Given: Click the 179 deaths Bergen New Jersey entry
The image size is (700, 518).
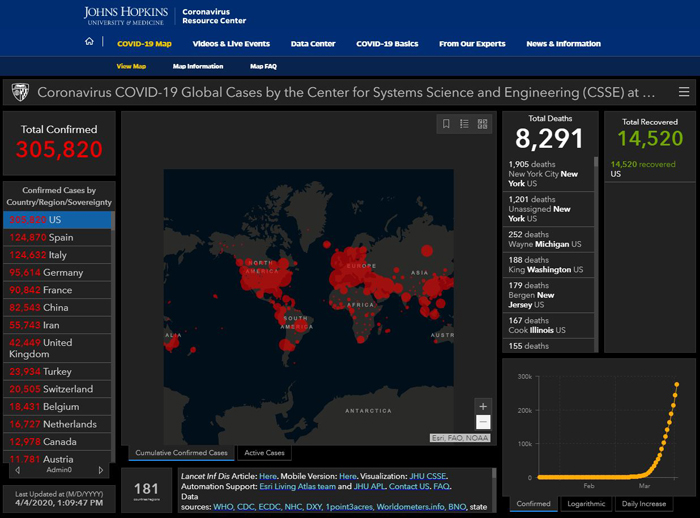Looking at the screenshot, I should (x=548, y=295).
